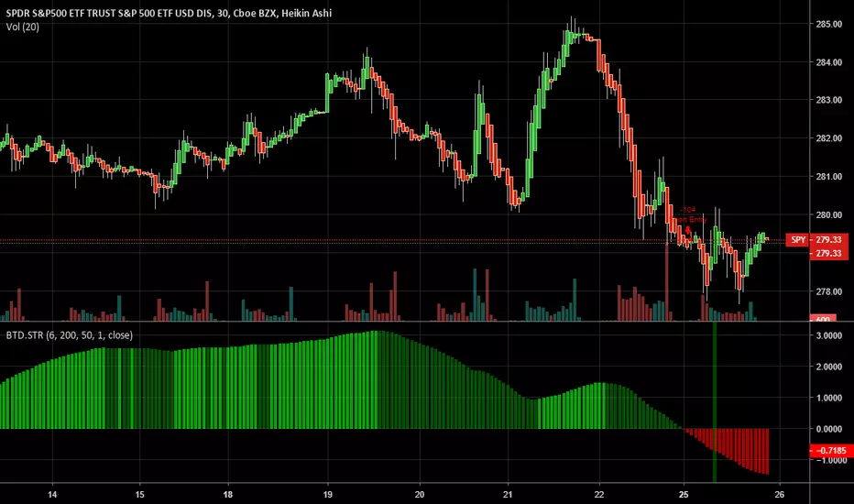The image size is (854, 504).
Task: Click the 281.00 price axis label
Action: (x=828, y=177)
